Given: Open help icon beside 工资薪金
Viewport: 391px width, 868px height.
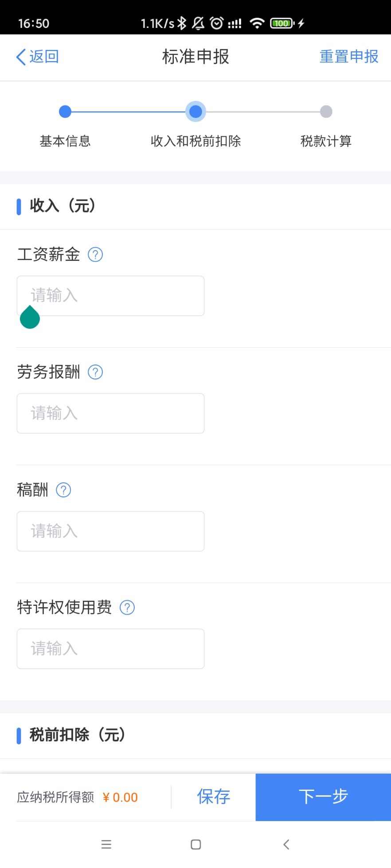Looking at the screenshot, I should [x=95, y=255].
